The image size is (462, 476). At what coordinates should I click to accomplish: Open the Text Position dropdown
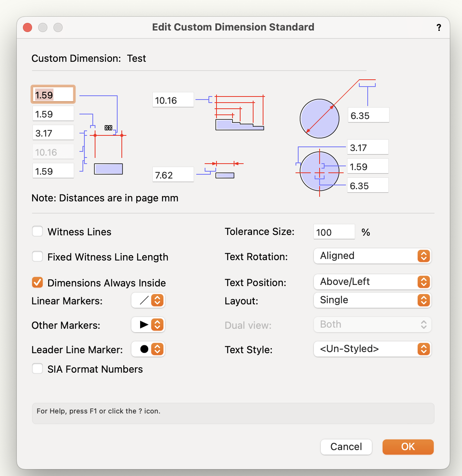click(372, 282)
